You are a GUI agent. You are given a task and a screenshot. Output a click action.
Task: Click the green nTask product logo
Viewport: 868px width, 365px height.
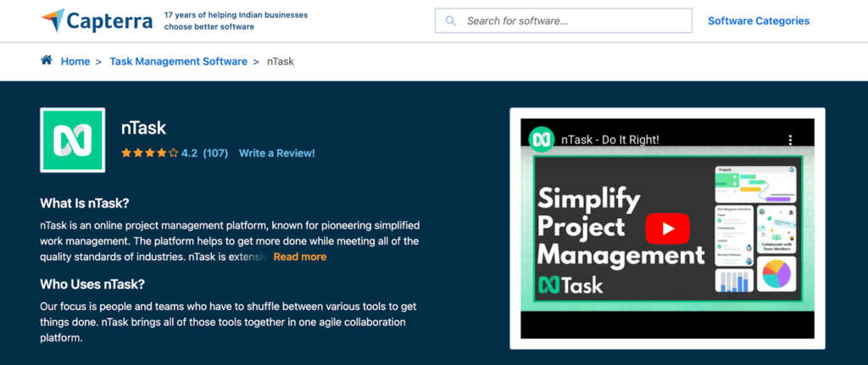pos(73,140)
